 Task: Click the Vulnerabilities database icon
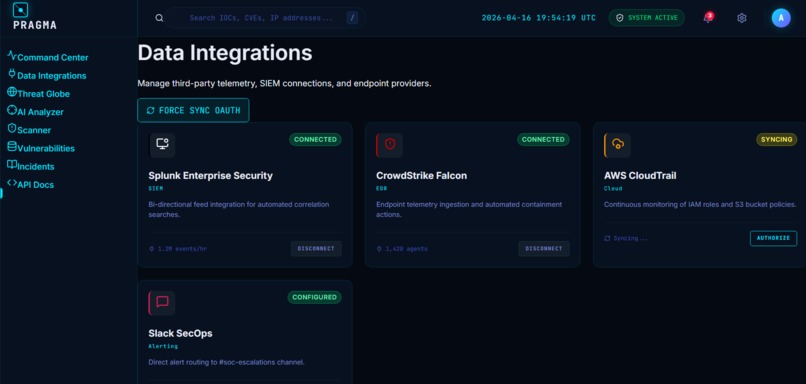coord(12,147)
